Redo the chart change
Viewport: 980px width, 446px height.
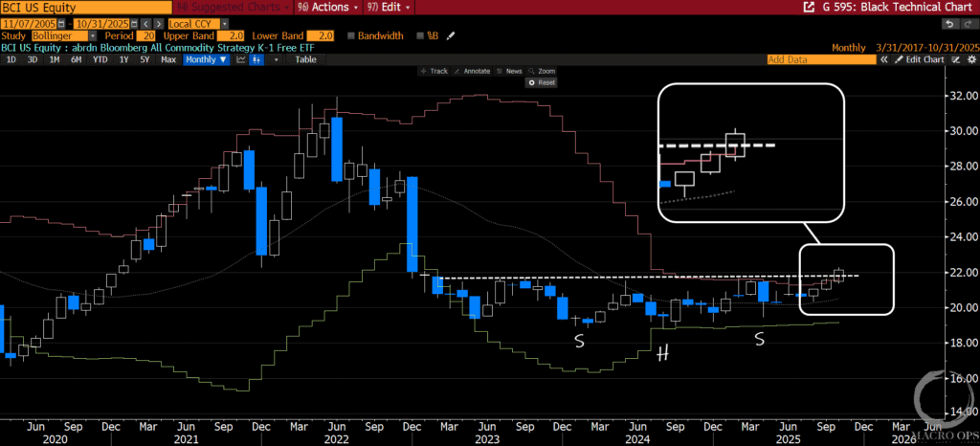click(969, 24)
